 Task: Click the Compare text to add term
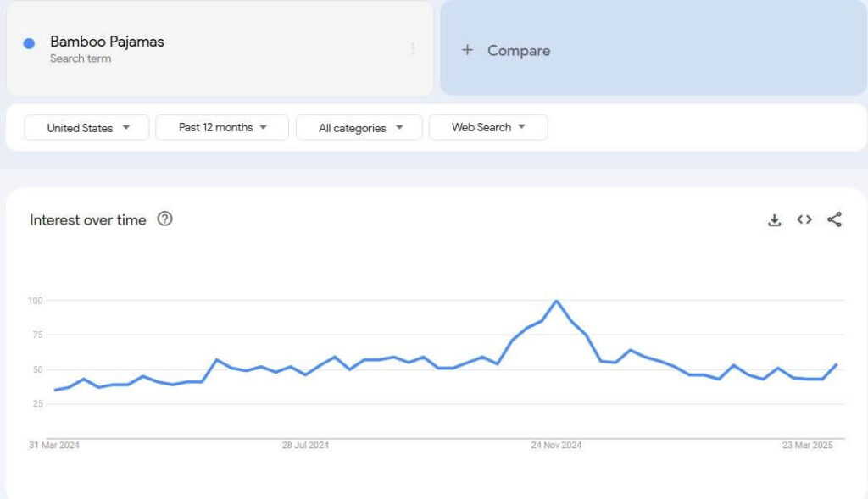coord(519,51)
